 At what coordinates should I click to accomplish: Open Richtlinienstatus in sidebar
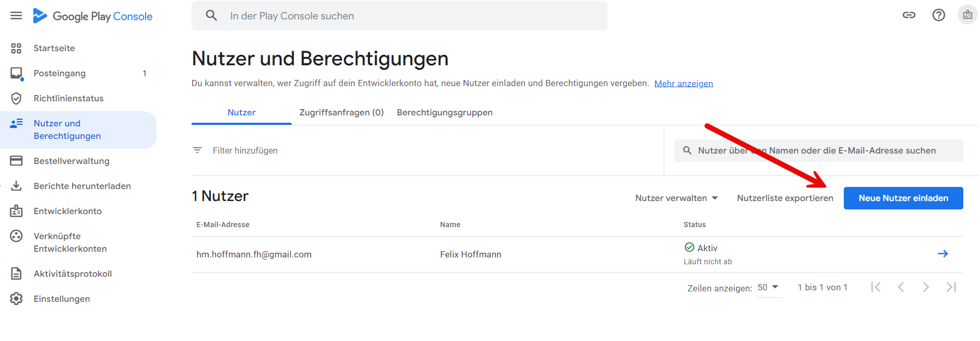tap(78, 98)
